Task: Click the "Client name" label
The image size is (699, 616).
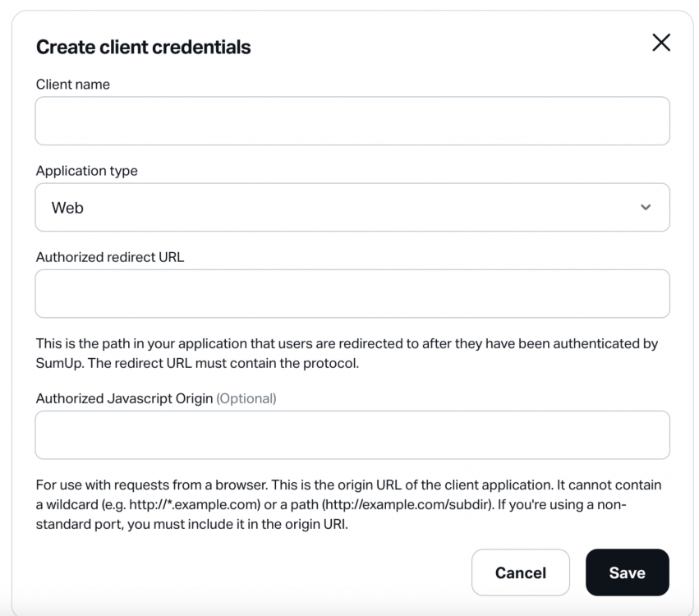Action: click(x=73, y=85)
